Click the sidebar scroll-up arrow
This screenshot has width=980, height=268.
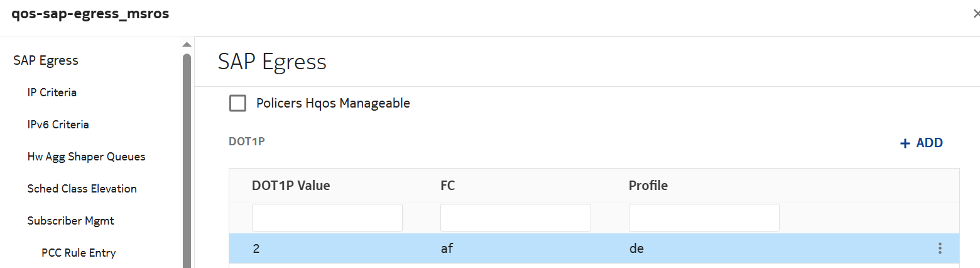coord(187,45)
